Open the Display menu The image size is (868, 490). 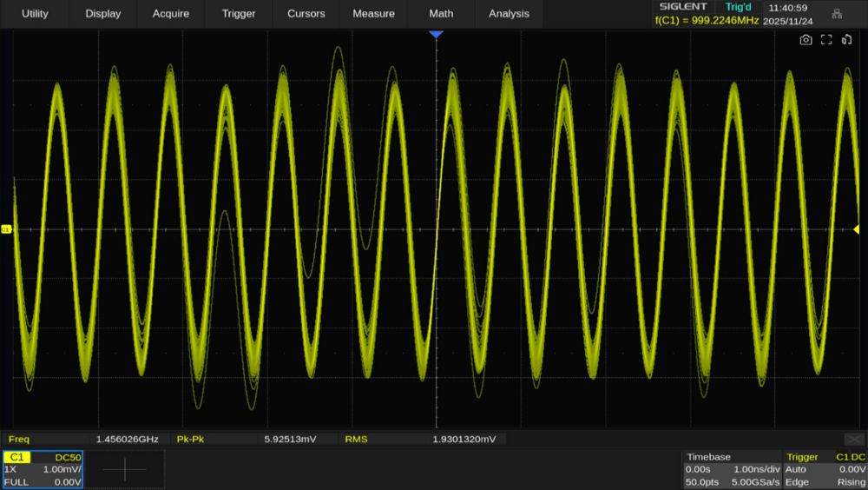pyautogui.click(x=103, y=14)
